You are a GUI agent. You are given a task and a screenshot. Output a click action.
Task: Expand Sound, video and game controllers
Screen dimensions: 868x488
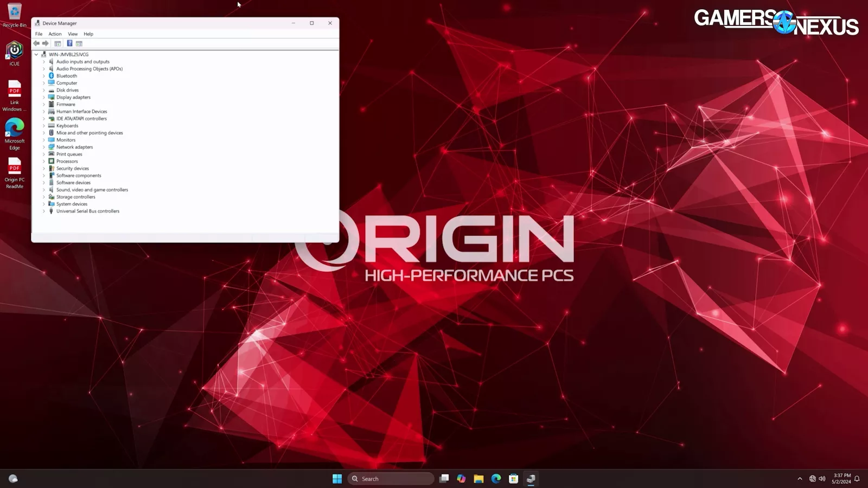point(44,190)
